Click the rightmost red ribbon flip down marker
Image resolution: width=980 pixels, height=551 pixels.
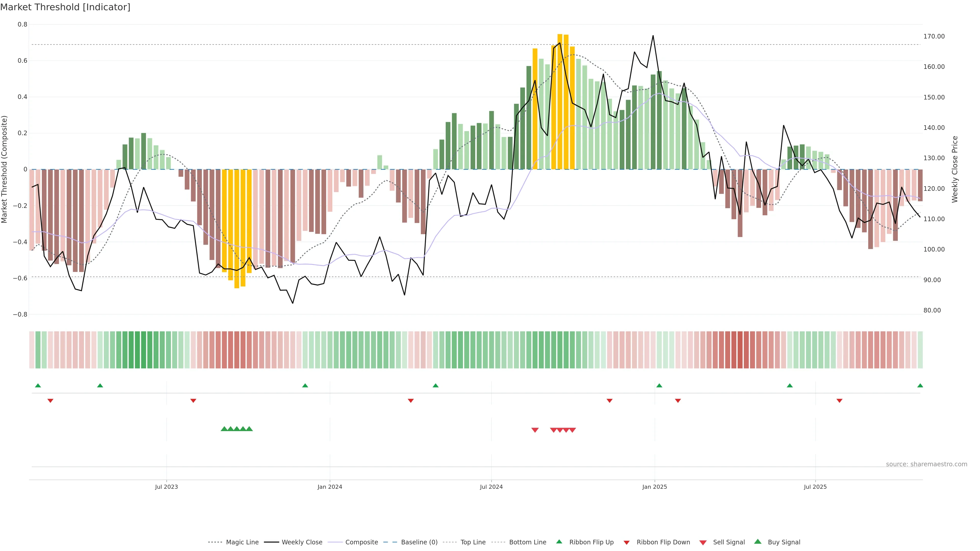click(839, 401)
